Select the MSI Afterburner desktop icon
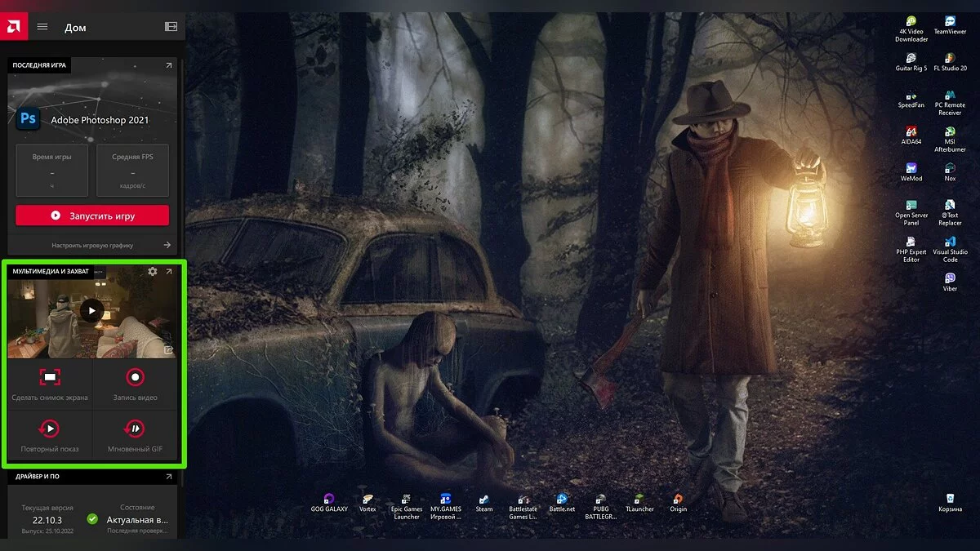980x551 pixels. 950,140
